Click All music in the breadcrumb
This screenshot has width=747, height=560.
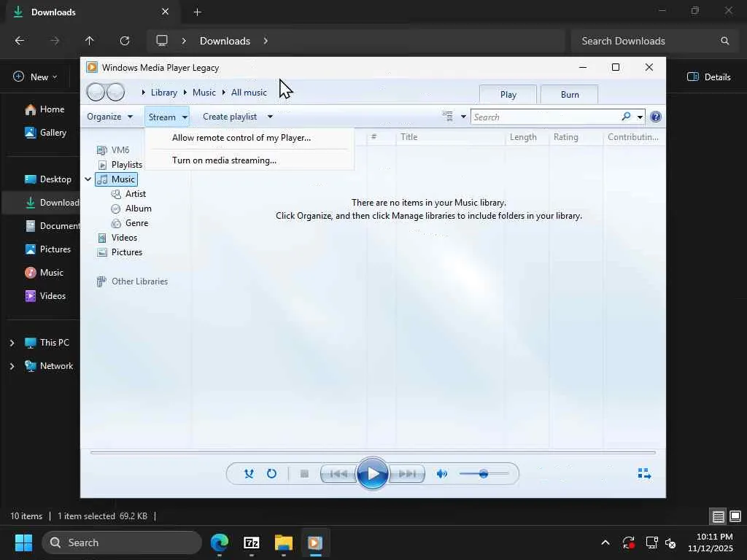249,93
